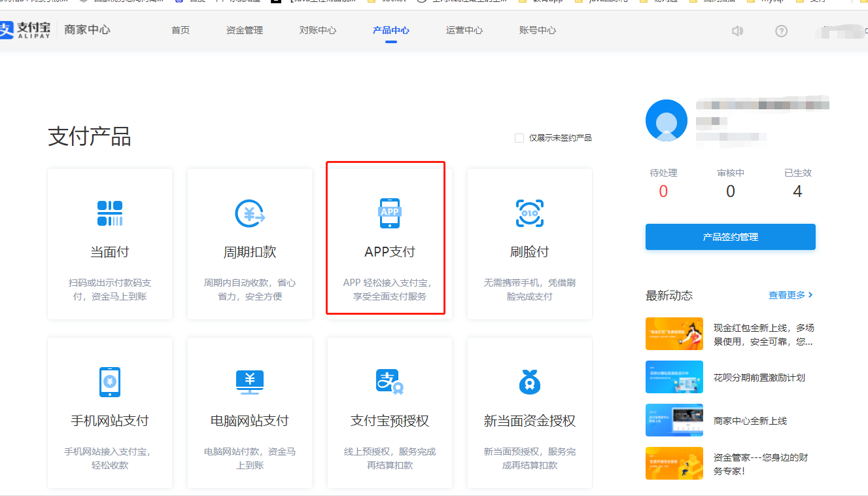This screenshot has width=868, height=496.
Task: Click 产品签约管理 button
Action: [731, 237]
